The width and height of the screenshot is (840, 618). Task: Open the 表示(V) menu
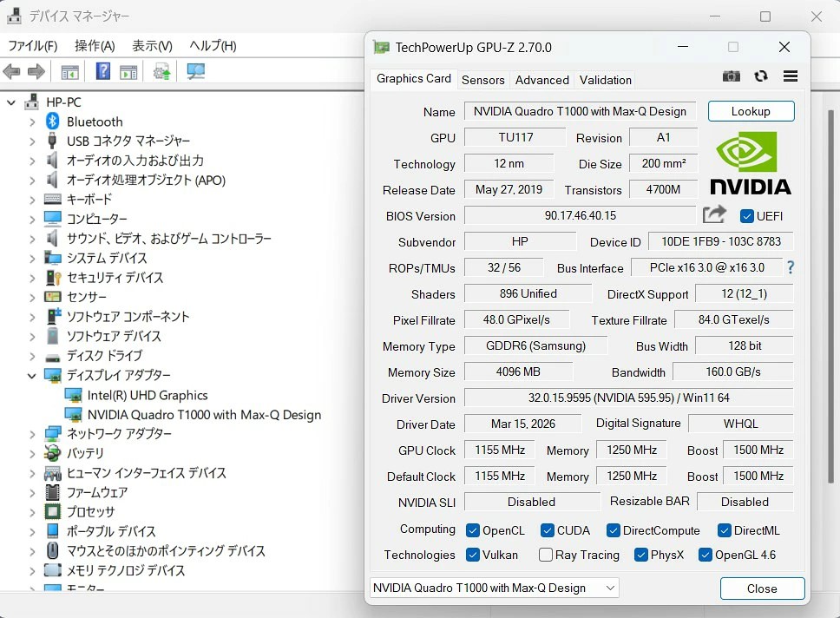click(x=152, y=45)
